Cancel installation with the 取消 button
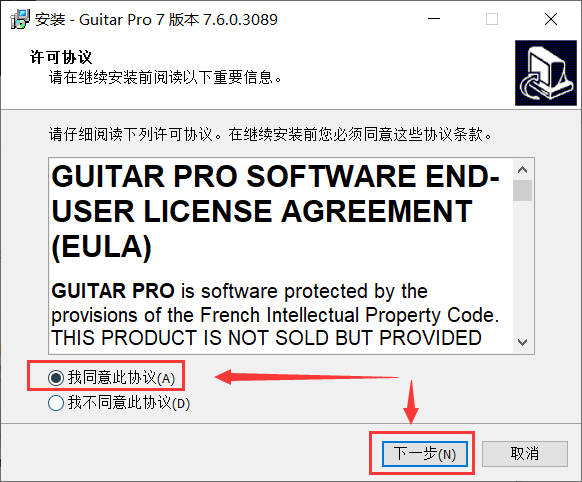 pos(525,453)
